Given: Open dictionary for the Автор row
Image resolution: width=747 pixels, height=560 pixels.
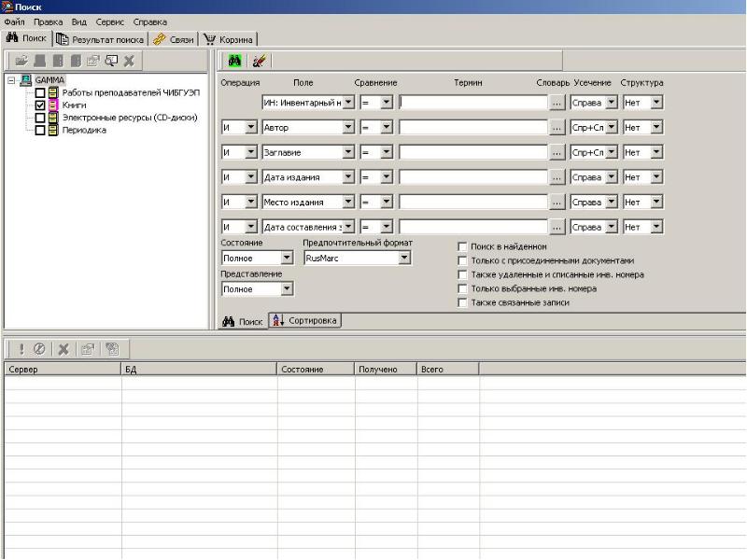Looking at the screenshot, I should [x=557, y=127].
